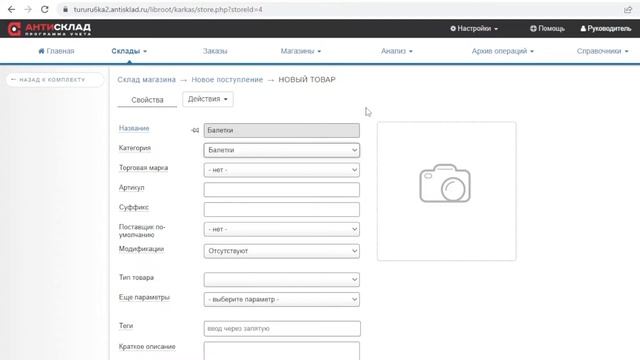This screenshot has height=360, width=640.
Task: Expand the Архив операций menu
Action: pyautogui.click(x=503, y=51)
